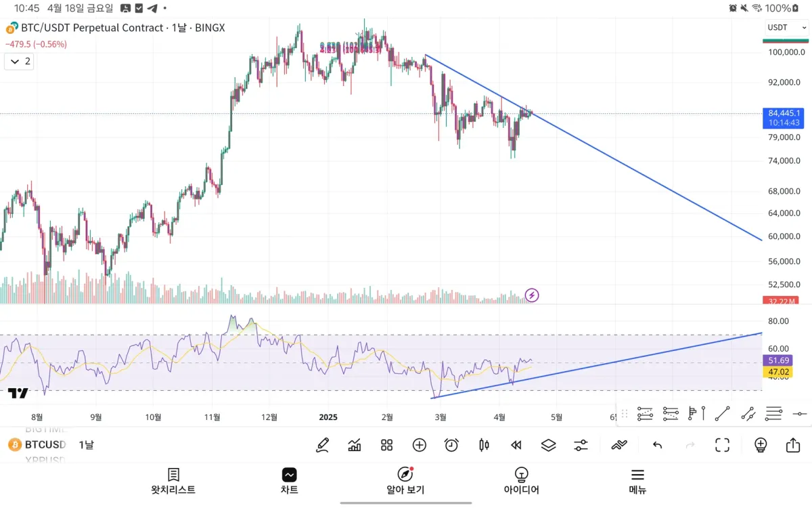Open the candlestick chart type icon
Image resolution: width=812 pixels, height=508 pixels.
484,445
